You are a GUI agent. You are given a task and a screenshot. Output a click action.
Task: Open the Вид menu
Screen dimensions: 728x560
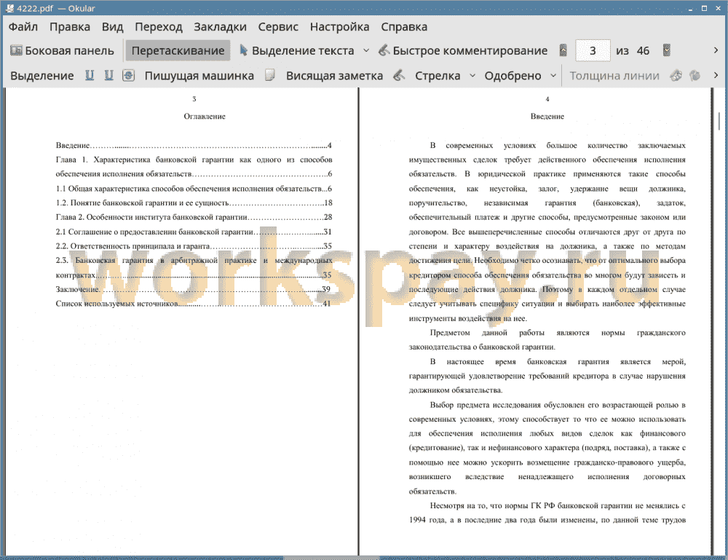point(112,27)
